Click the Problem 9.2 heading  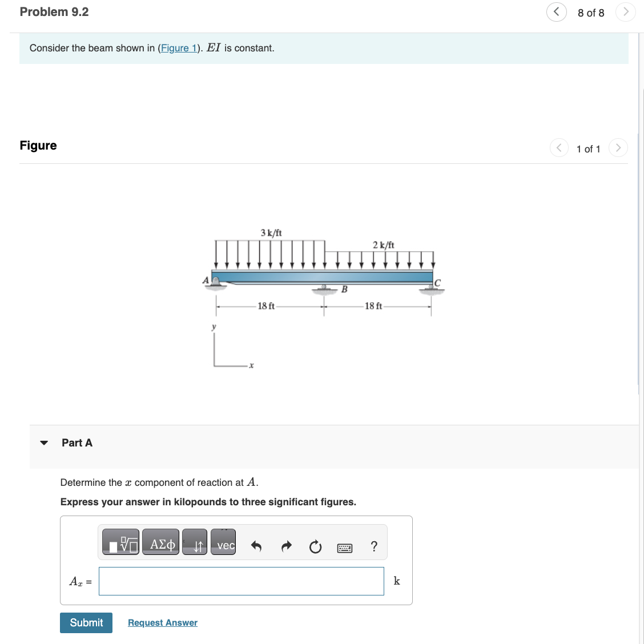tap(54, 11)
